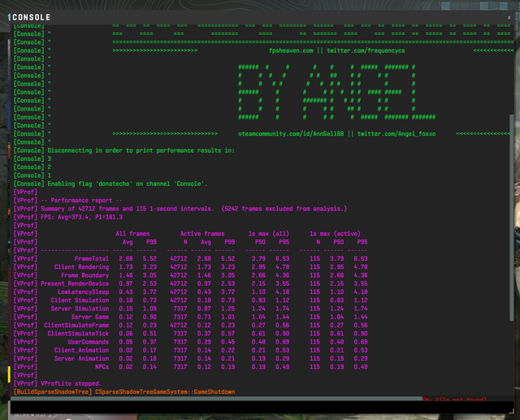
Task: Select the FrameTotal row label
Action: tap(92, 258)
